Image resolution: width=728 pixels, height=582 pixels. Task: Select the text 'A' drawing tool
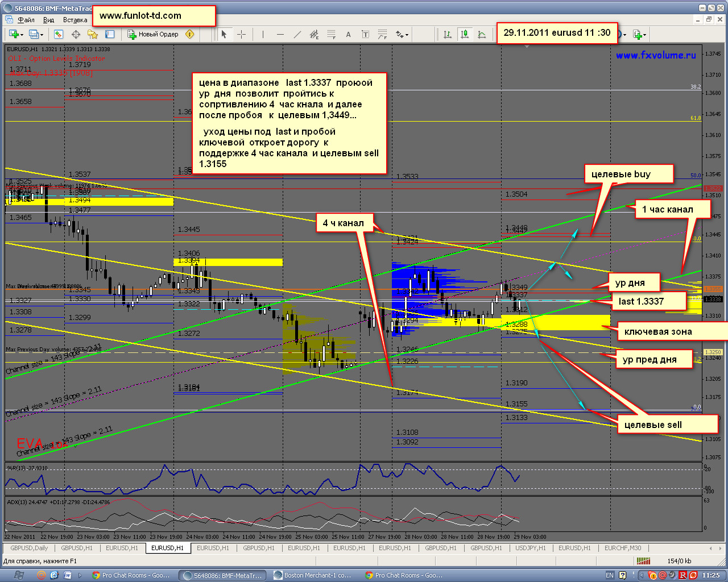[x=348, y=34]
